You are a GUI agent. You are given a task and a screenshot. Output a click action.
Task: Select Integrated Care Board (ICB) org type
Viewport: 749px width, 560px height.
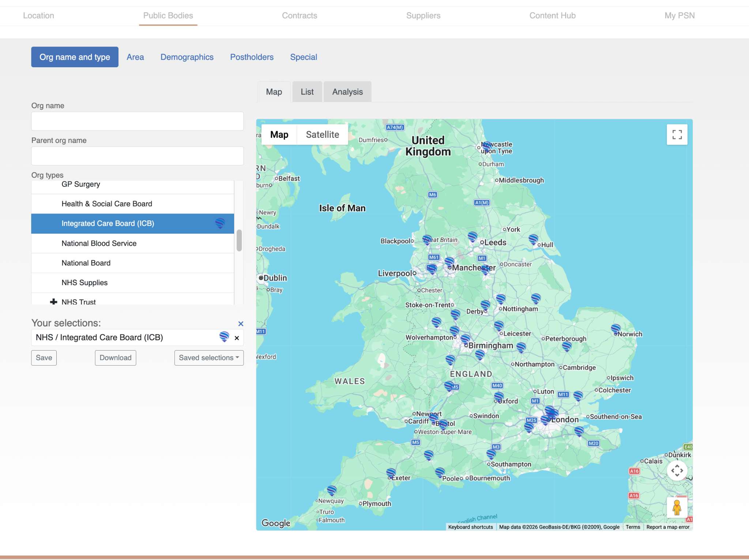tap(132, 224)
